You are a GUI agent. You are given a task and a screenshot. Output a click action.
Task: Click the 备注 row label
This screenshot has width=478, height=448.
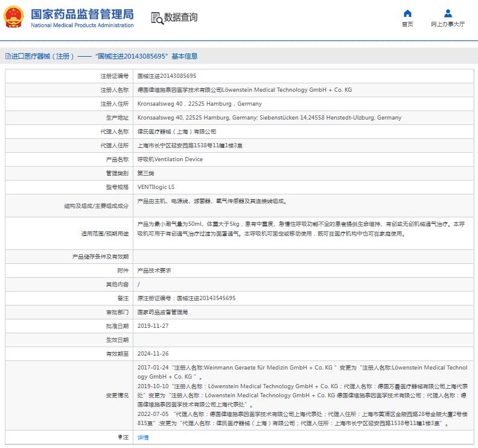pos(123,298)
